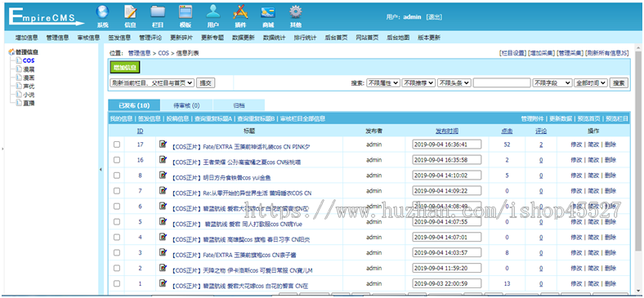Image resolution: width=644 pixels, height=298 pixels.
Task: Tick the checkbox for ID 7
Action: pyautogui.click(x=117, y=191)
